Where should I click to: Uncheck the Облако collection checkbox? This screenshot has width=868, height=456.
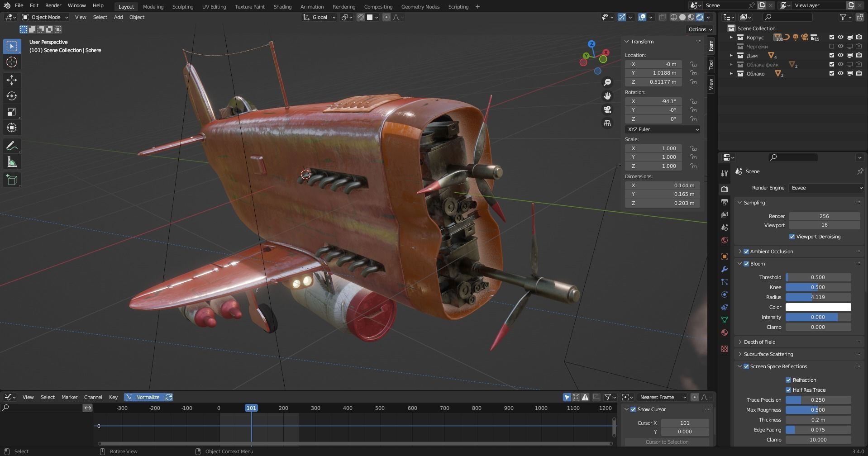tap(831, 74)
